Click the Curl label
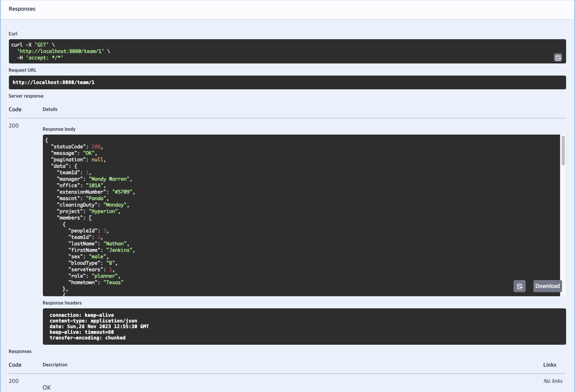The height and width of the screenshot is (392, 575). point(13,34)
